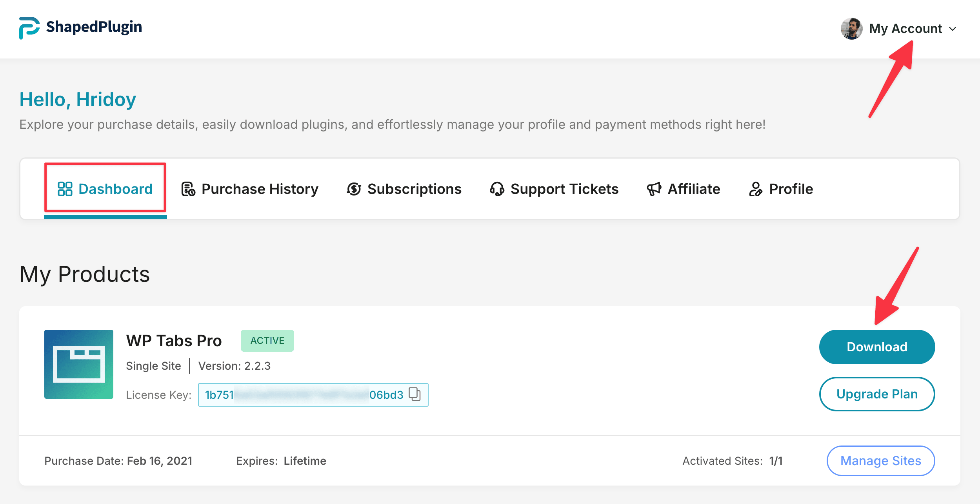Screen dimensions: 980x504
Task: Click the Dashboard grid icon
Action: point(65,189)
